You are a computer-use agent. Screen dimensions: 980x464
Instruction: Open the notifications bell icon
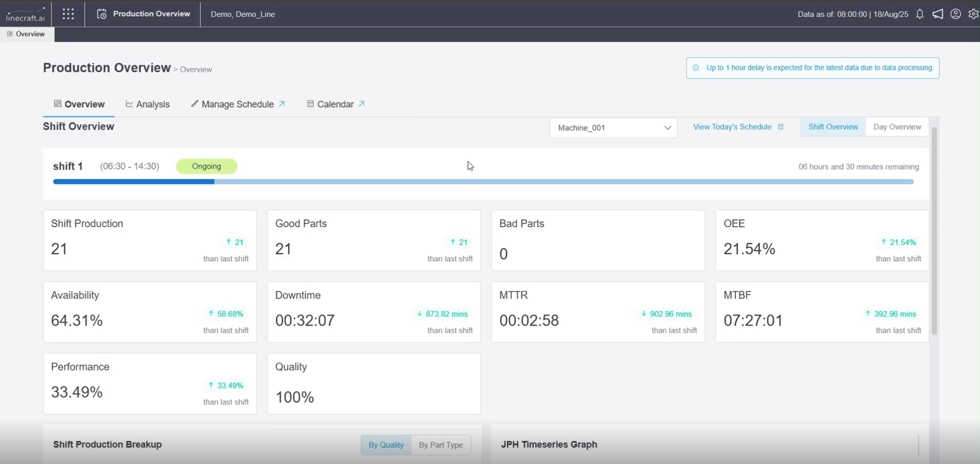pos(919,14)
